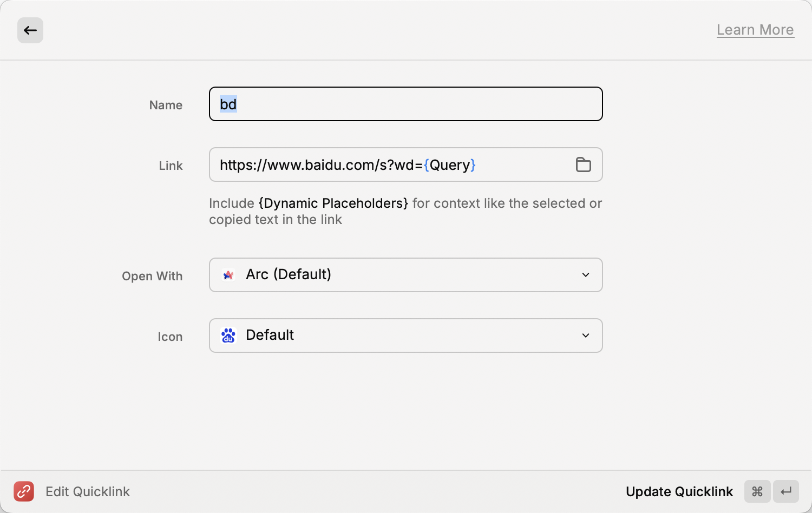812x513 pixels.
Task: Open the Learn More link
Action: point(755,30)
